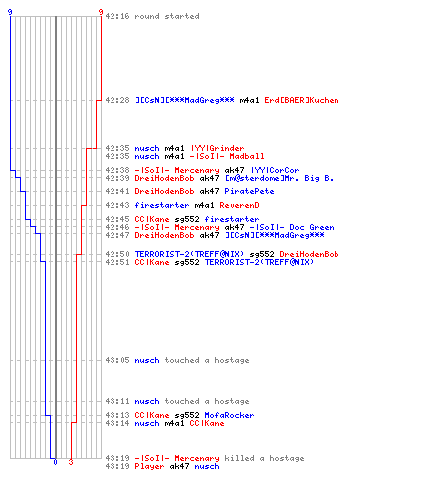Screen dimensions: 448x498
Task: Click the 'round started' event at 42:16
Action: tap(152, 16)
